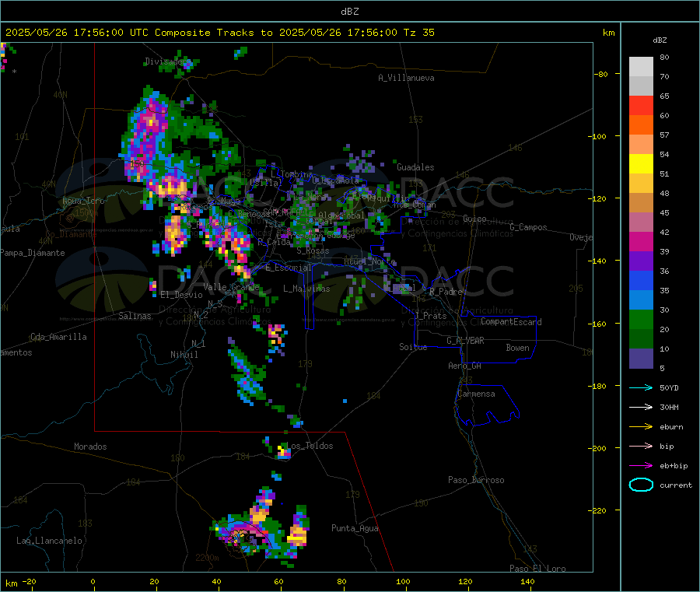700x592 pixels.
Task: Click the 'G_ALVEAR' place label
Action: pos(465,341)
